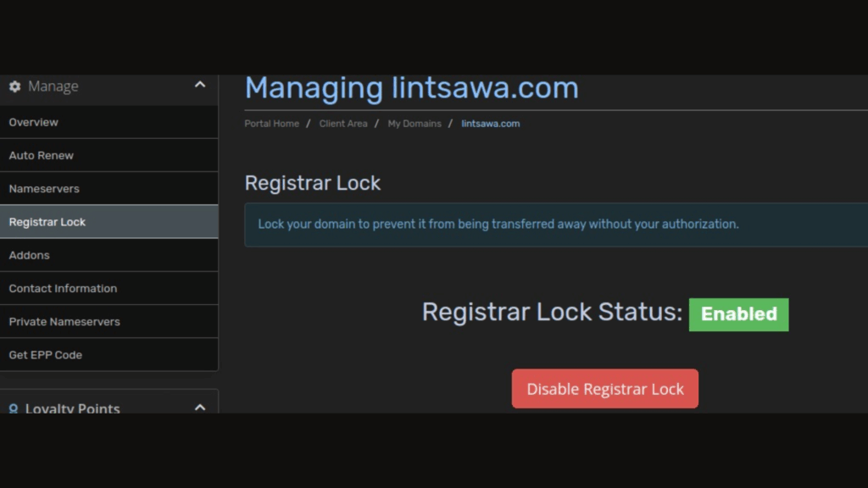Click the green Enabled status badge
This screenshot has height=488, width=868.
pos(739,315)
